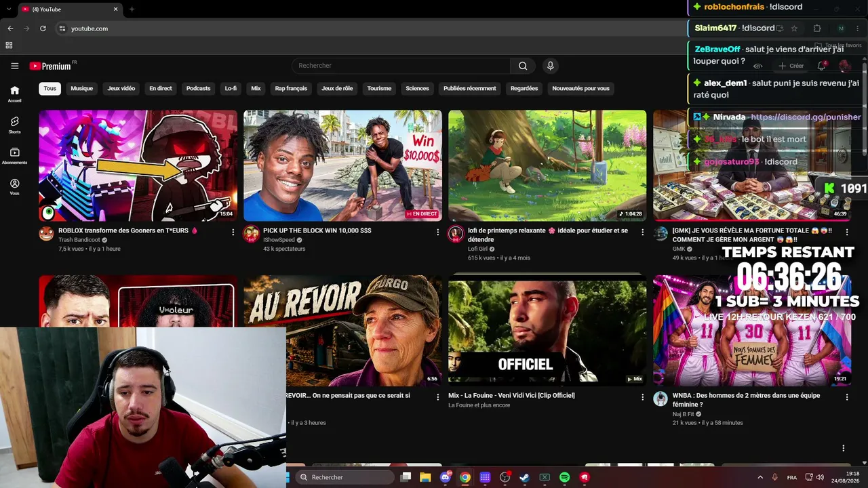The width and height of the screenshot is (868, 488).
Task: Open Shorts in the sidebar
Action: [x=14, y=125]
